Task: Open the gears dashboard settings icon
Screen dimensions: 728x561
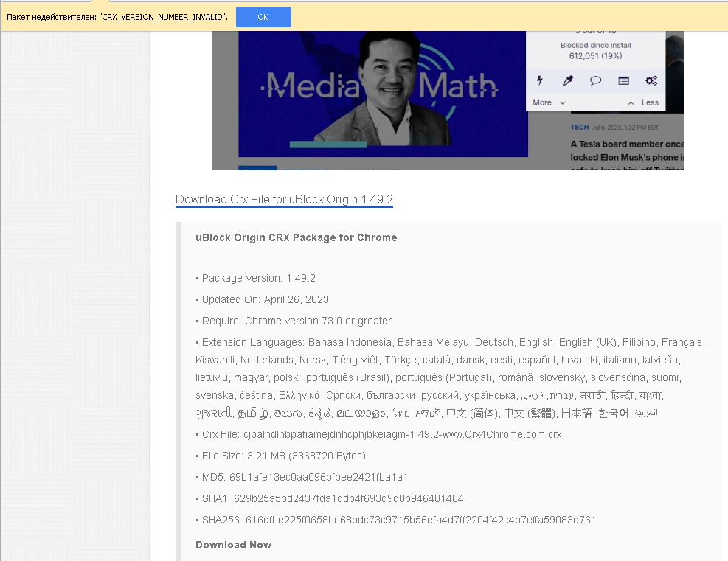Action: tap(651, 81)
